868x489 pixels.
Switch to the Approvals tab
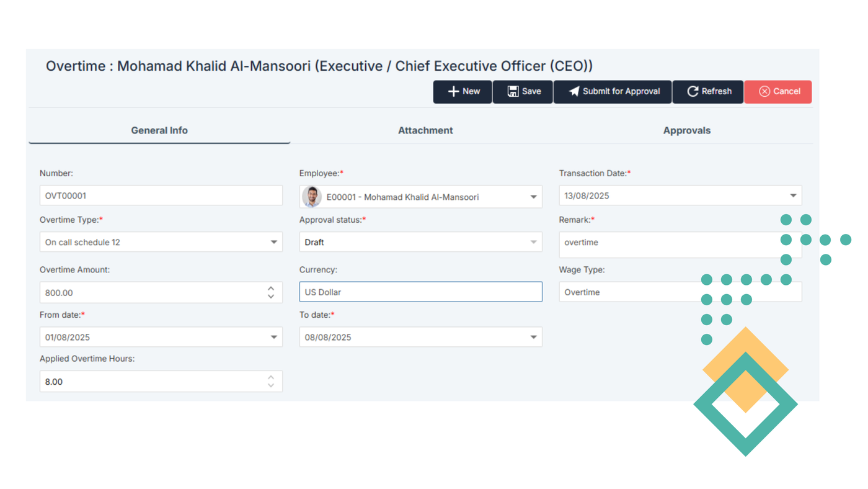coord(686,130)
